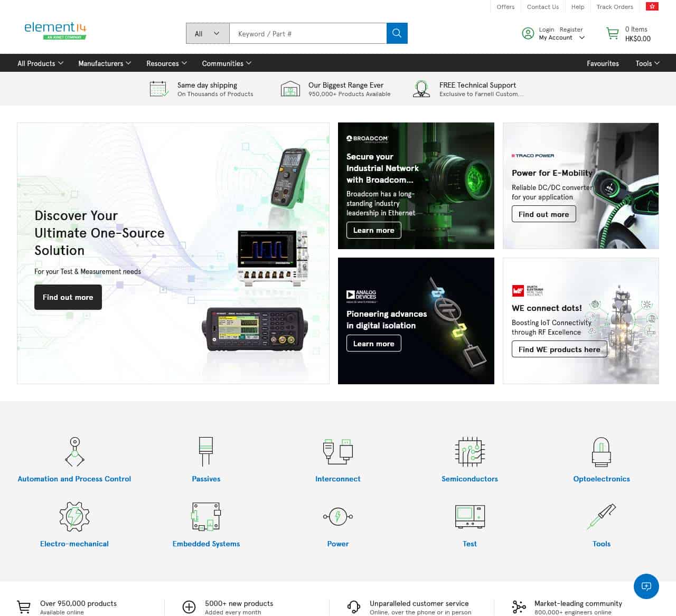676x616 pixels.
Task: Click the plus icon beside 5000+ new products
Action: tap(189, 608)
